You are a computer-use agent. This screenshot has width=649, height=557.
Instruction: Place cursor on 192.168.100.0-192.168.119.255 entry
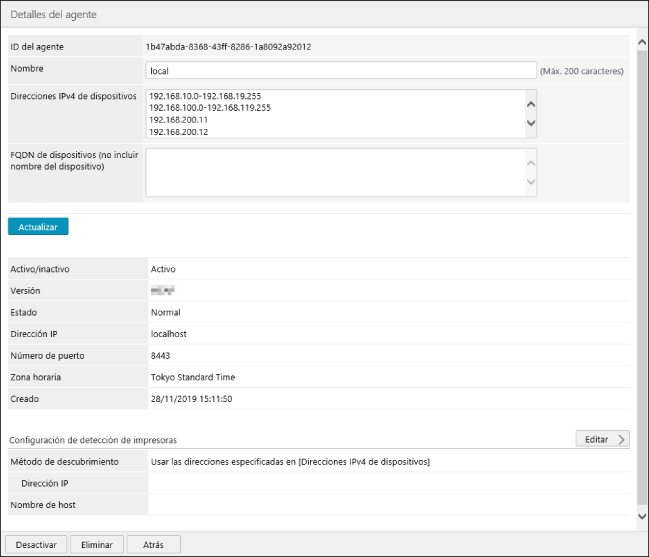210,108
